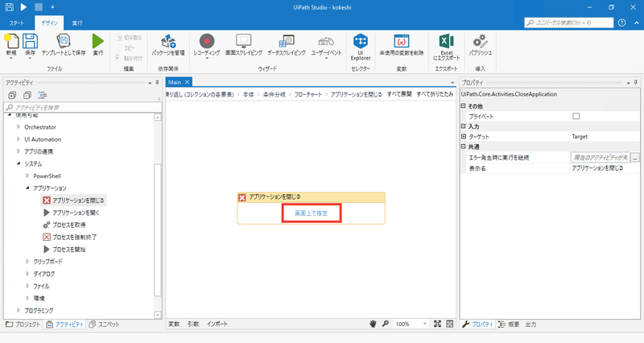Open the 引数 arguments panel
Viewport: 644px width, 343px height.
tap(193, 324)
